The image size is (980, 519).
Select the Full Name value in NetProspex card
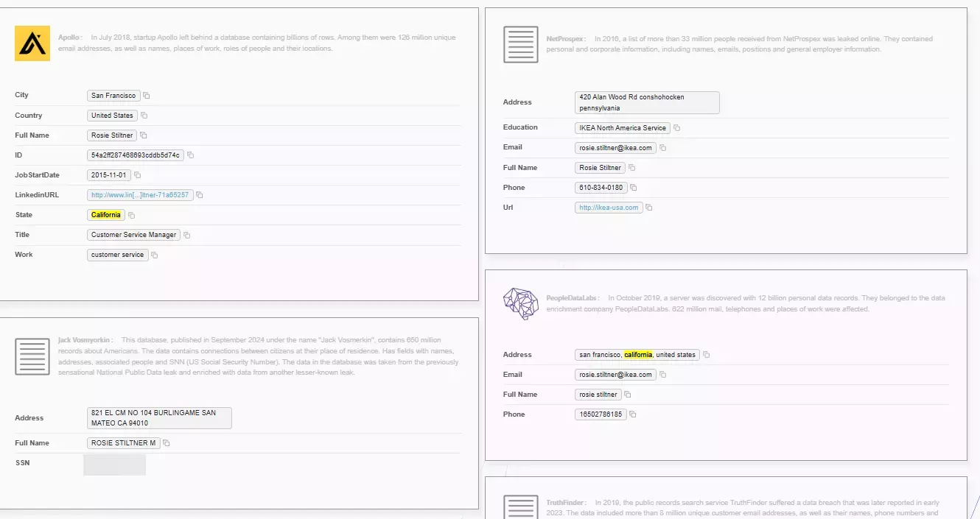coord(601,168)
